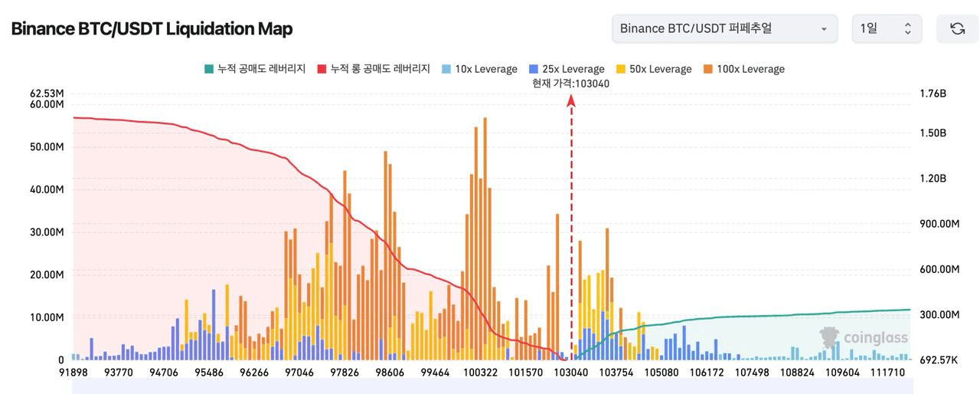Toggle 누적 공매도 레버리지 legend series
This screenshot has width=980, height=394.
tap(255, 69)
